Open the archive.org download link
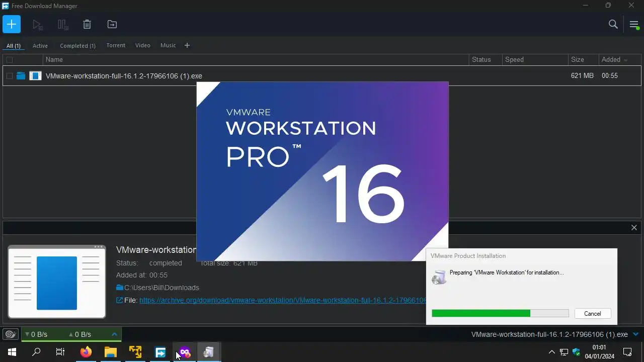The height and width of the screenshot is (362, 644). 283,300
